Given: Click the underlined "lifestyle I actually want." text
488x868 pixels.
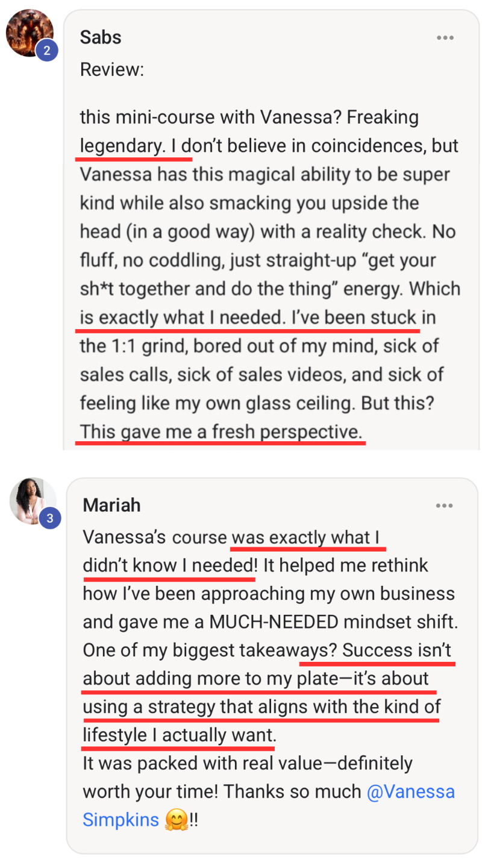Looking at the screenshot, I should click(x=179, y=735).
